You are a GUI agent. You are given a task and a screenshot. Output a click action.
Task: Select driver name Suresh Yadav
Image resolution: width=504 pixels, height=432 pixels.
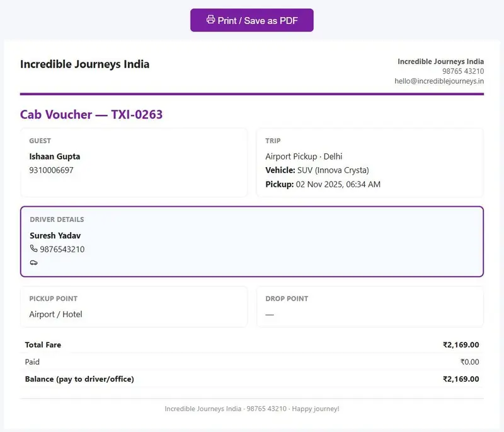click(55, 236)
